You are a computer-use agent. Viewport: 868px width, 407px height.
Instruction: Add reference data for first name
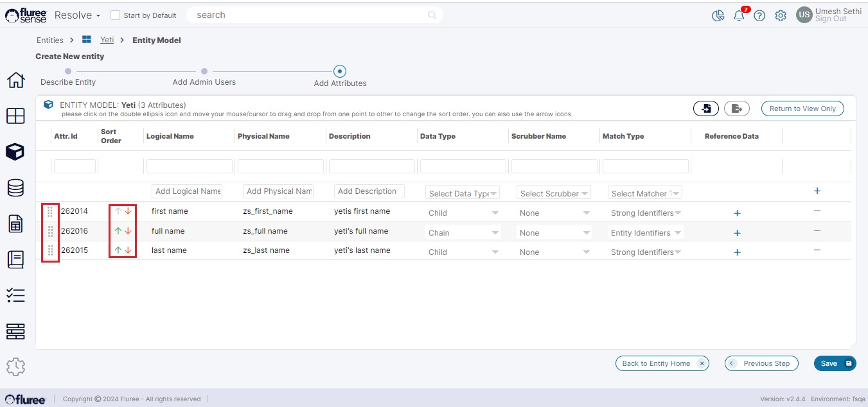737,213
